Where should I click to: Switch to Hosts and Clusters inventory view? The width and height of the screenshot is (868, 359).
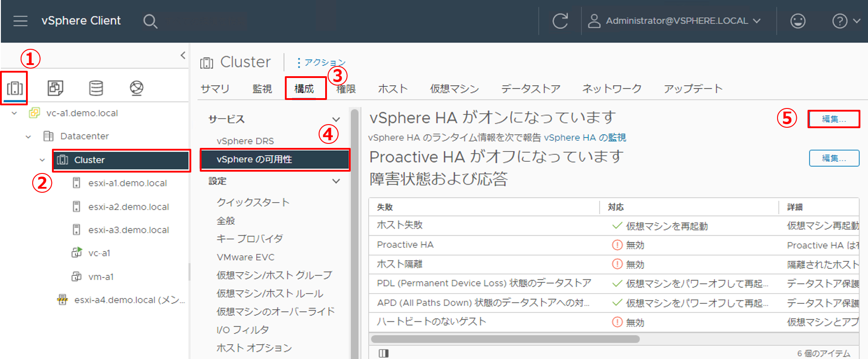[x=15, y=88]
